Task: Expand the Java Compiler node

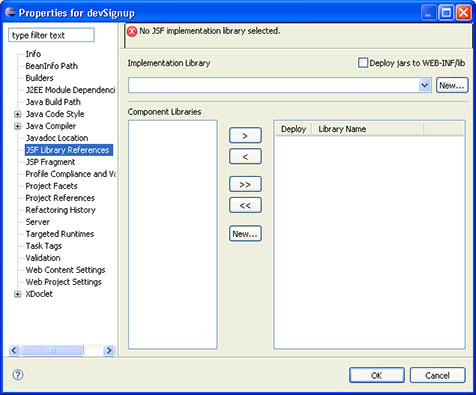Action: click(18, 126)
